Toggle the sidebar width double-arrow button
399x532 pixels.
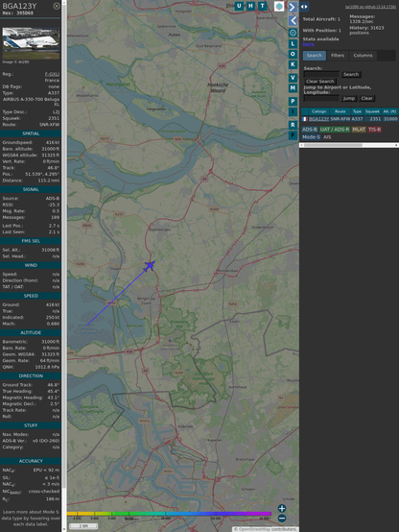click(x=304, y=7)
